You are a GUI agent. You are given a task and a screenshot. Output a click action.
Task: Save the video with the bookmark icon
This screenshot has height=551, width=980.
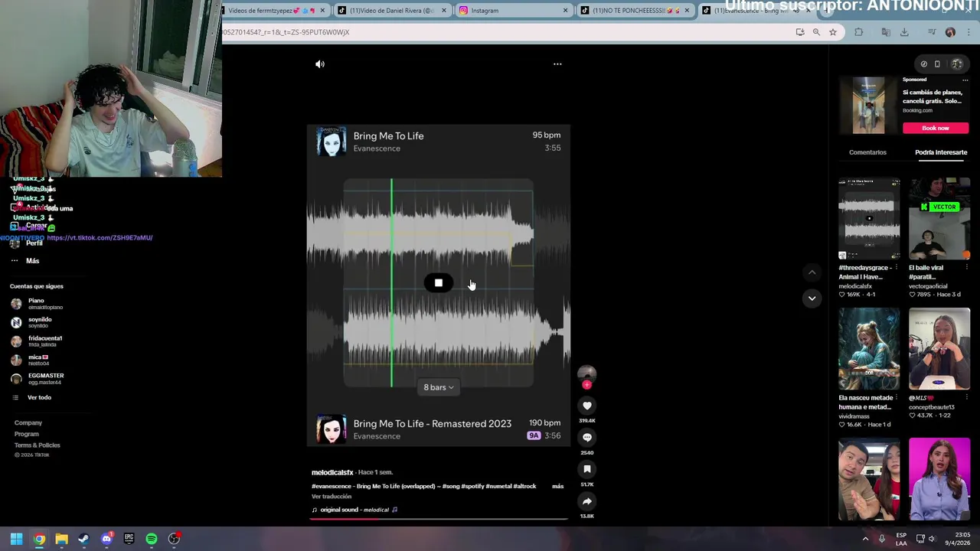pos(587,469)
